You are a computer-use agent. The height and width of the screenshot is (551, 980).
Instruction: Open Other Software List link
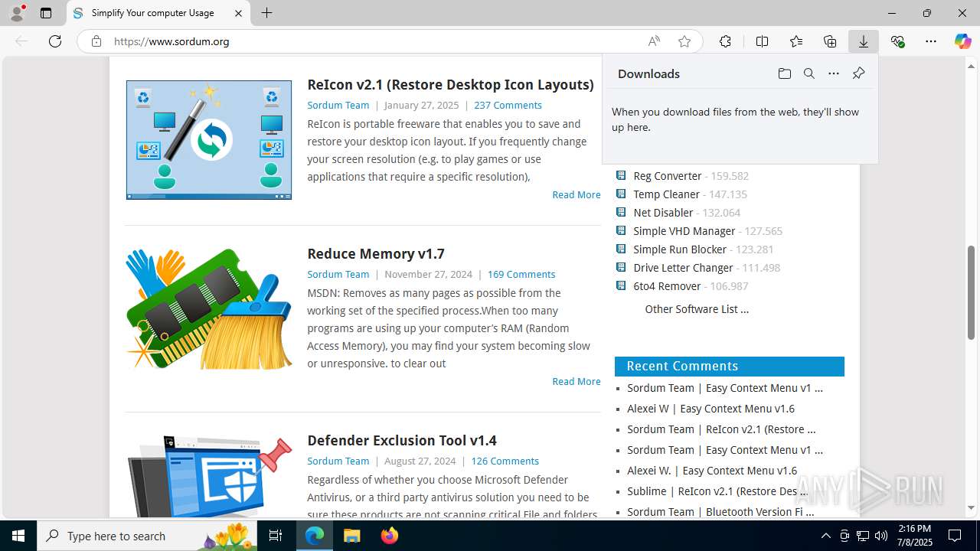point(697,309)
